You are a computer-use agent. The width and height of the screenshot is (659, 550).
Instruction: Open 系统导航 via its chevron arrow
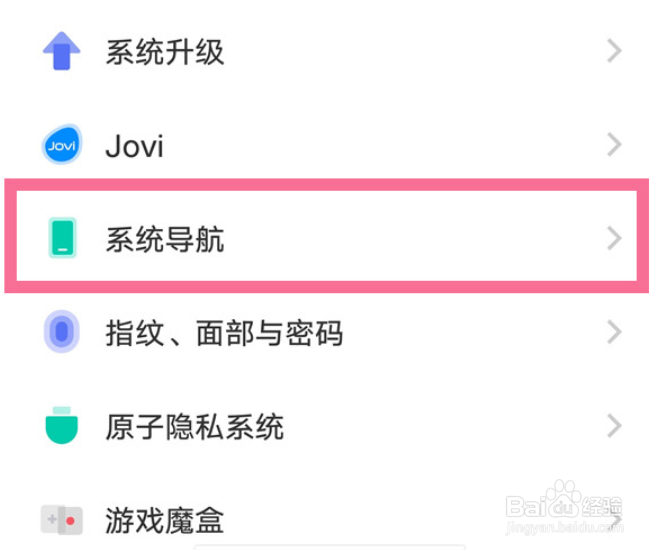pyautogui.click(x=615, y=238)
